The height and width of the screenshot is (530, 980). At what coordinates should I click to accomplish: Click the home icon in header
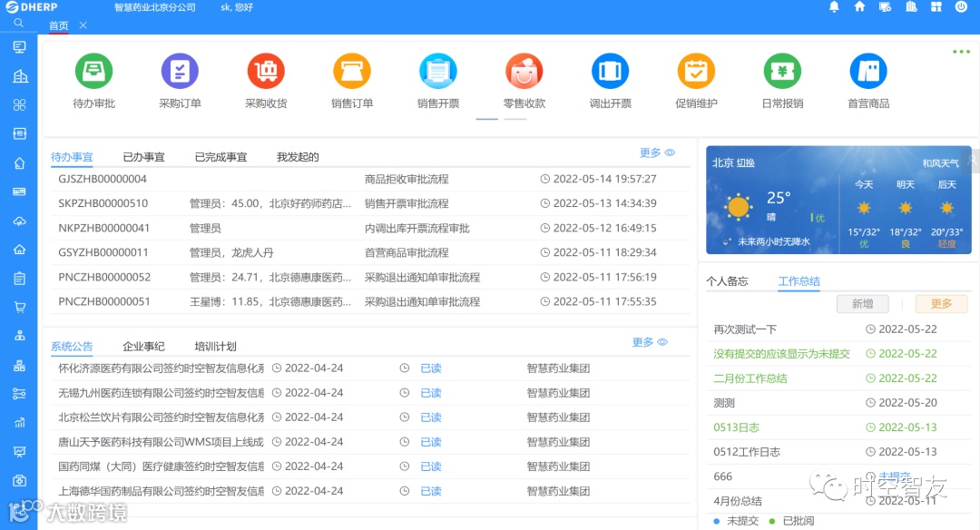859,7
